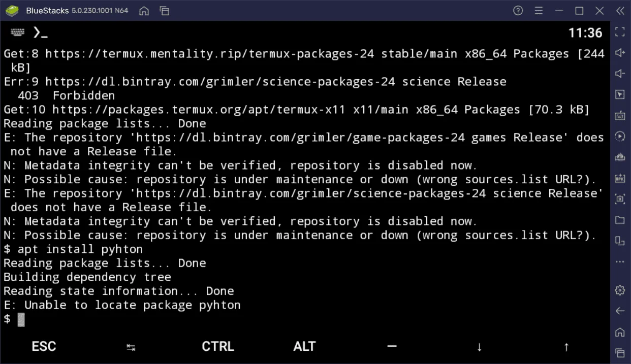The image size is (631, 364).
Task: Tap the ALT extra key
Action: point(304,346)
